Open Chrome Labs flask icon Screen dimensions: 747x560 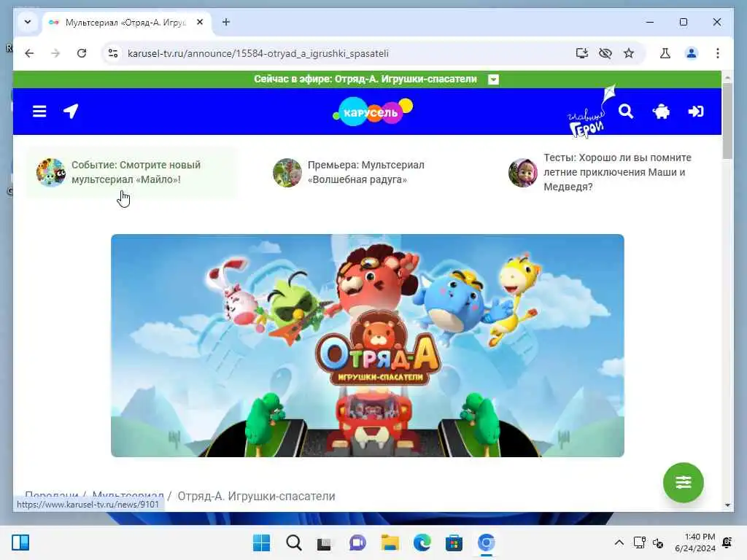pos(665,53)
